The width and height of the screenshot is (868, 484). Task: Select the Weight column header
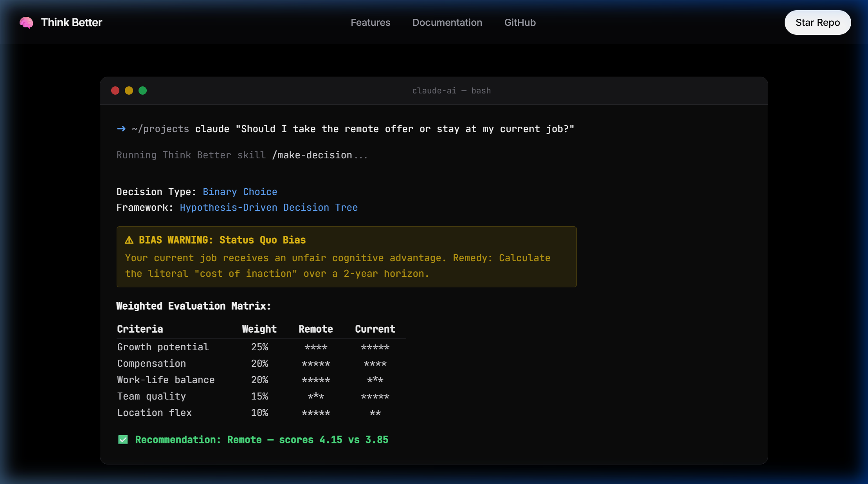click(259, 329)
